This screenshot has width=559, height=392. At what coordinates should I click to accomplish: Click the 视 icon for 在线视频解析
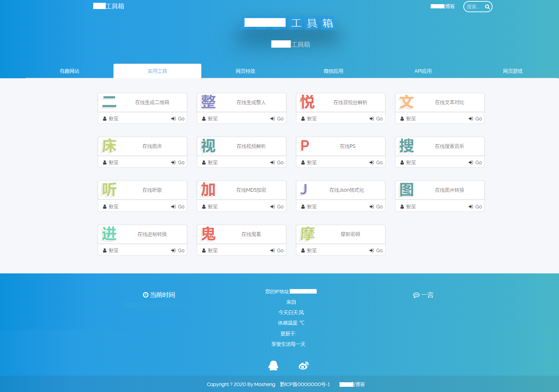(208, 146)
